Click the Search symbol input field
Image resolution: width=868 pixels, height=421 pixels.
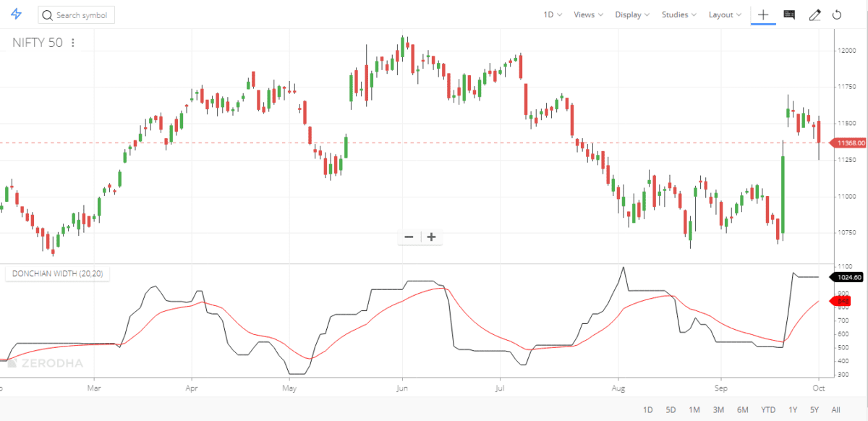coord(80,14)
